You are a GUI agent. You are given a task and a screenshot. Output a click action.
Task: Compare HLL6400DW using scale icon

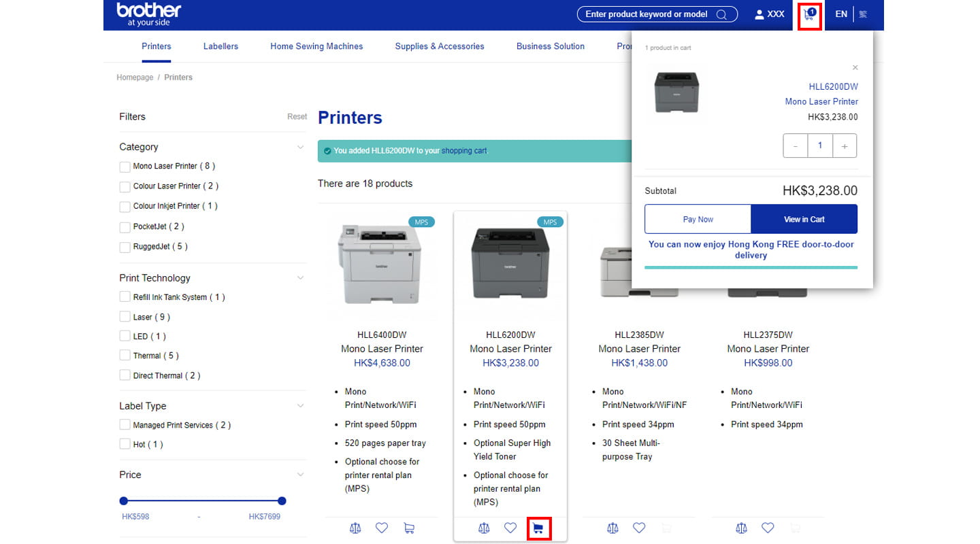355,528
